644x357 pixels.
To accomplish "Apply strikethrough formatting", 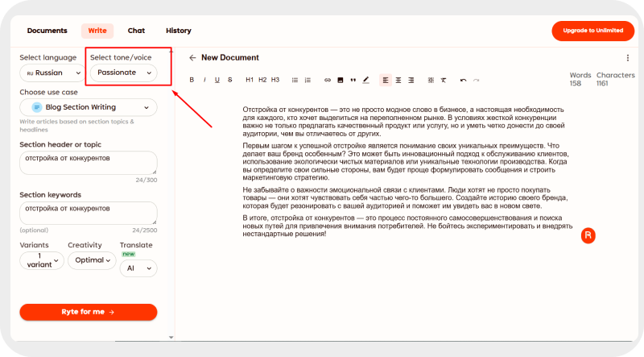I will 230,80.
